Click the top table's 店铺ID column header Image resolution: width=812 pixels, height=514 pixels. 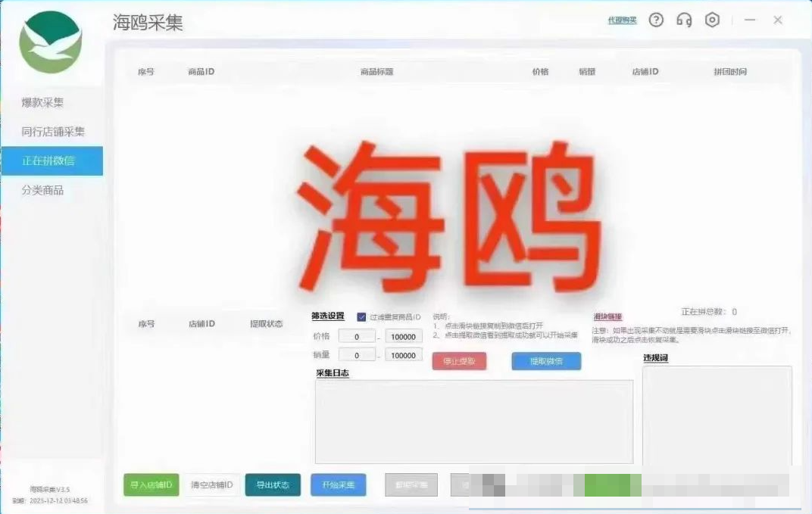point(645,72)
